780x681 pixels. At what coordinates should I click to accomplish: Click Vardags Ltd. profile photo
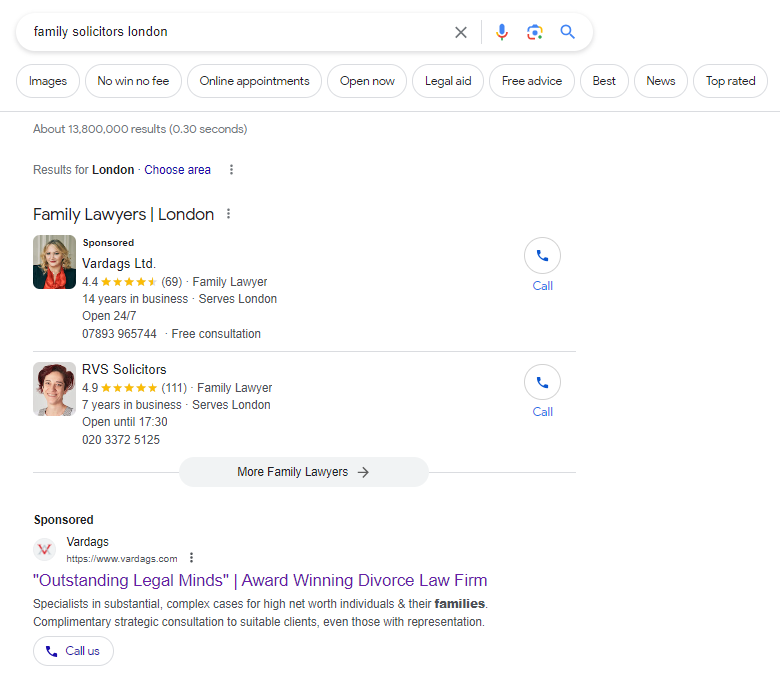click(54, 262)
